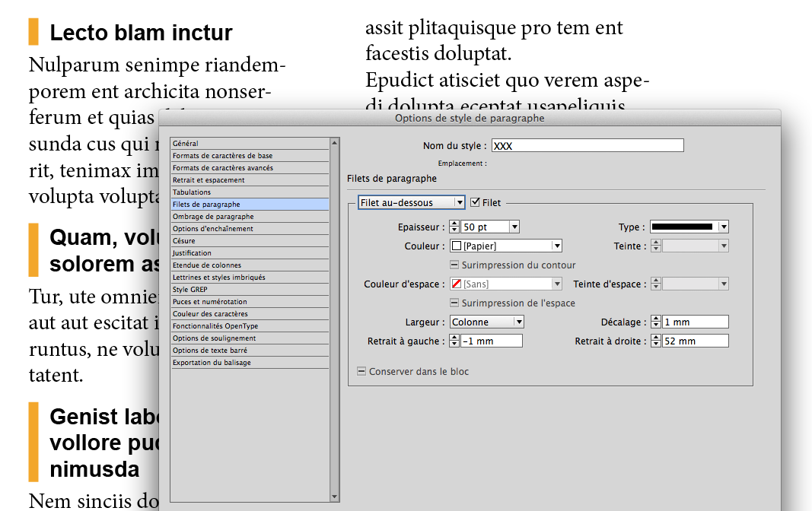Click the Décalage 1 mm field
812x511 pixels.
(x=696, y=322)
